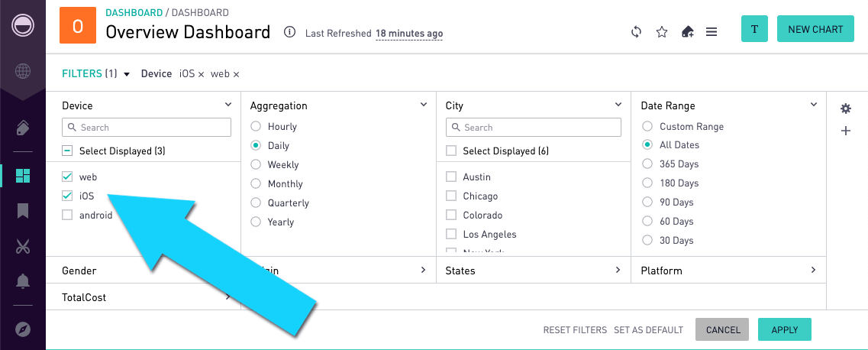Click the filter settings gear icon
The image size is (868, 350).
(x=845, y=109)
